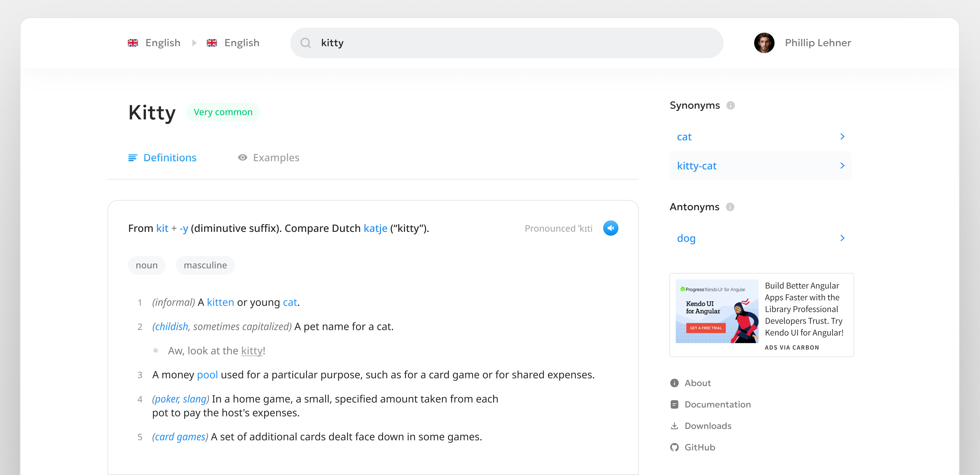
Task: Click the Downloads arrow icon
Action: coord(675,425)
